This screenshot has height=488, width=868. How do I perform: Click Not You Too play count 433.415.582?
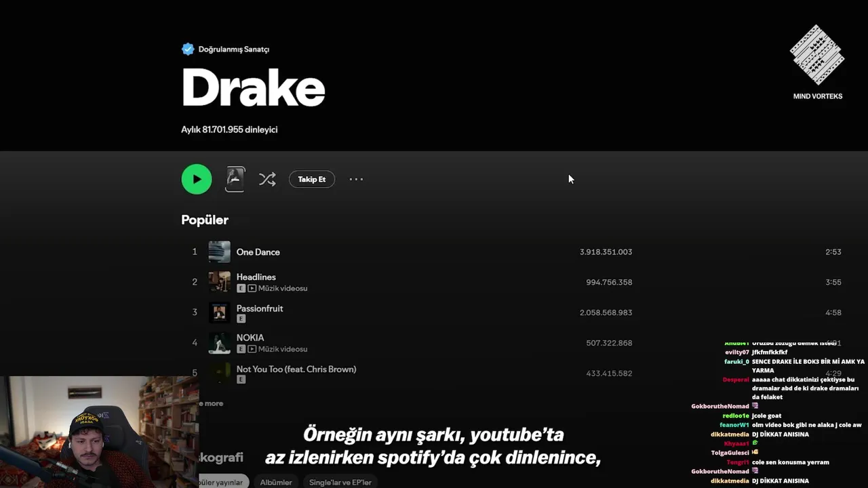pyautogui.click(x=609, y=373)
